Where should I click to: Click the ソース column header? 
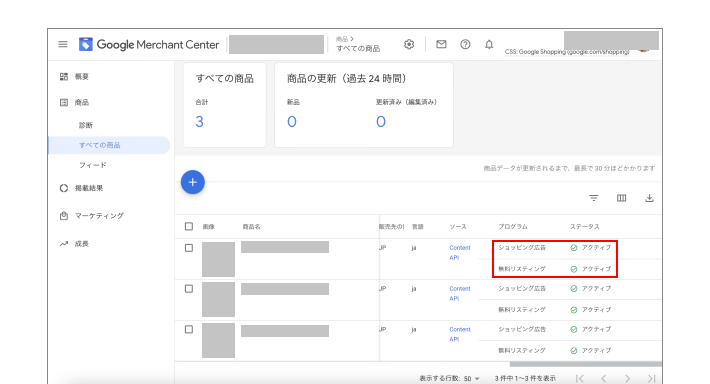tap(458, 226)
